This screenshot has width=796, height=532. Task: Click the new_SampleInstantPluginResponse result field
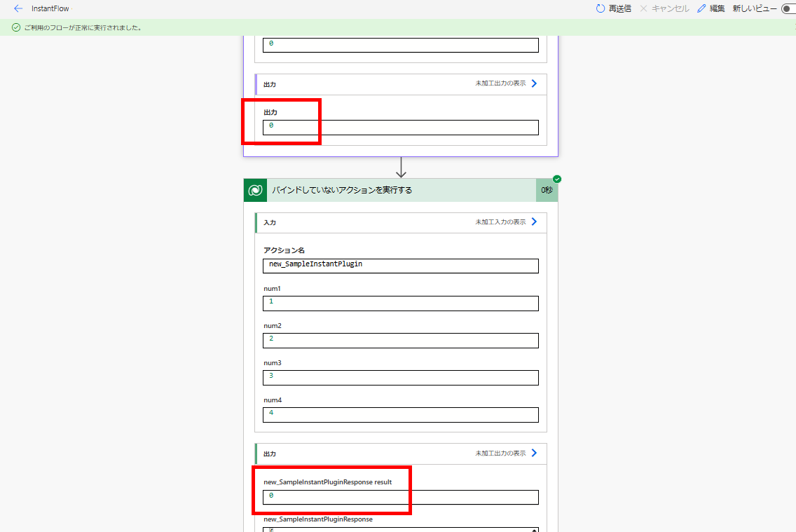pyautogui.click(x=401, y=498)
